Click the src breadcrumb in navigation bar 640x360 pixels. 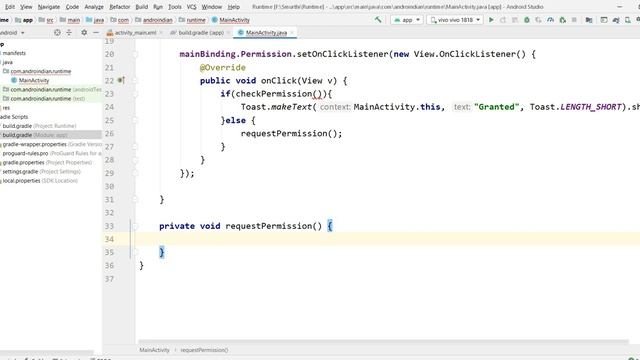(x=46, y=20)
